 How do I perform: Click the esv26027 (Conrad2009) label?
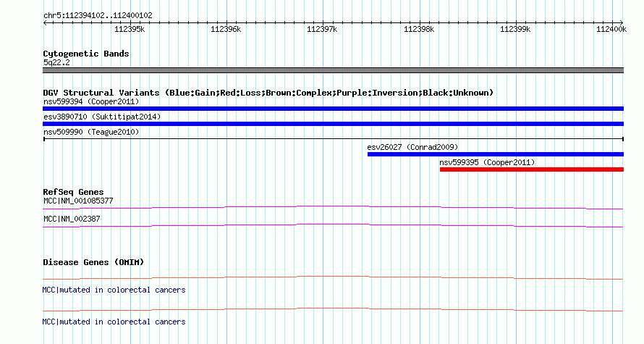coord(412,147)
